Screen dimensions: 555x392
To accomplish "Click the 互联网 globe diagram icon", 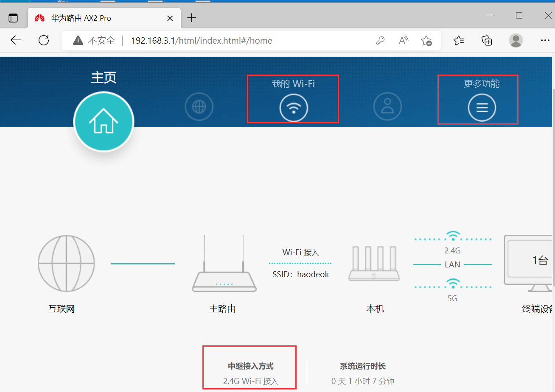I will tap(66, 264).
